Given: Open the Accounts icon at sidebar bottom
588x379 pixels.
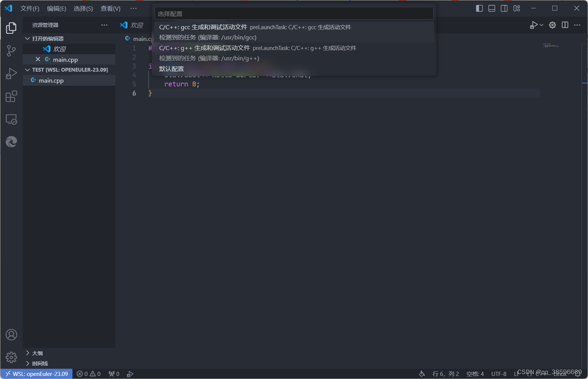Looking at the screenshot, I should tap(11, 335).
